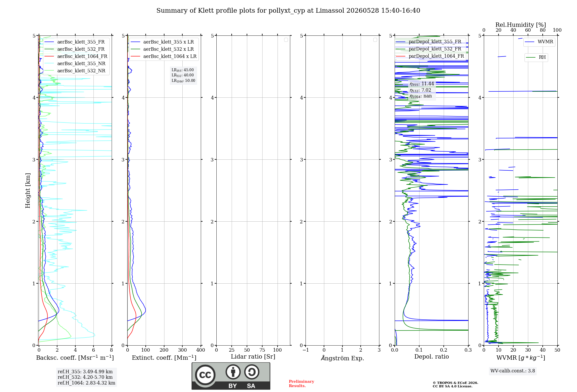Click the ref.H_532: 4.20-5.70 km text
Screen dimensions: 577x392
[85, 377]
